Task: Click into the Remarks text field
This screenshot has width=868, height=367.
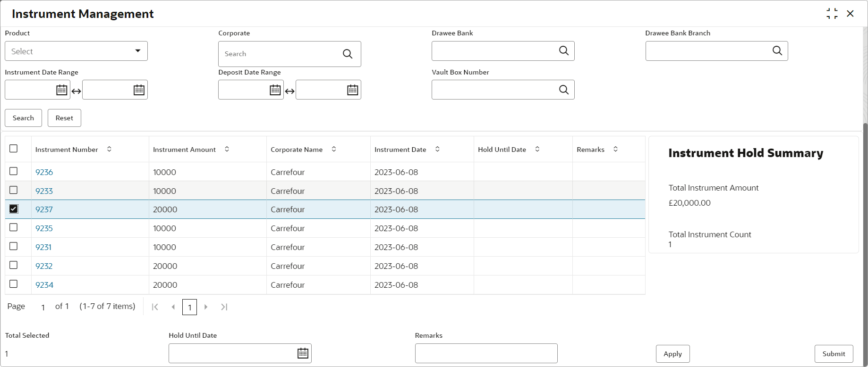Action: (x=486, y=353)
